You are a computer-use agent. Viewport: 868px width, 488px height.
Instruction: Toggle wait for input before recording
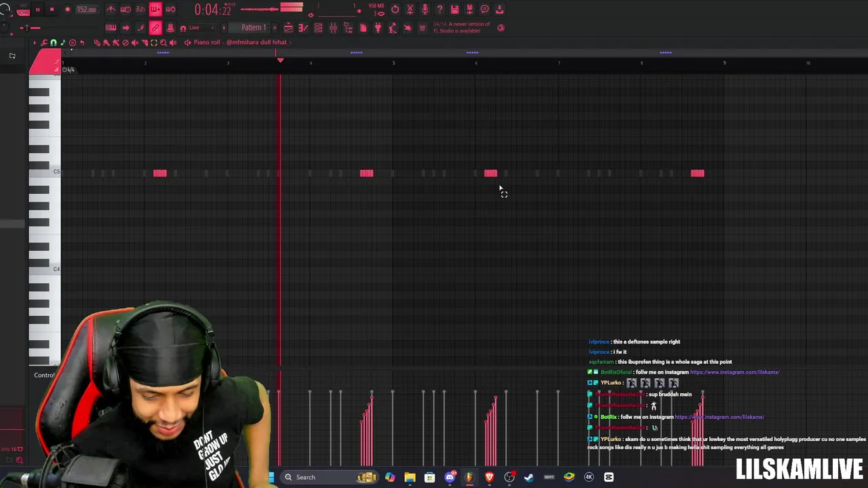[x=126, y=9]
